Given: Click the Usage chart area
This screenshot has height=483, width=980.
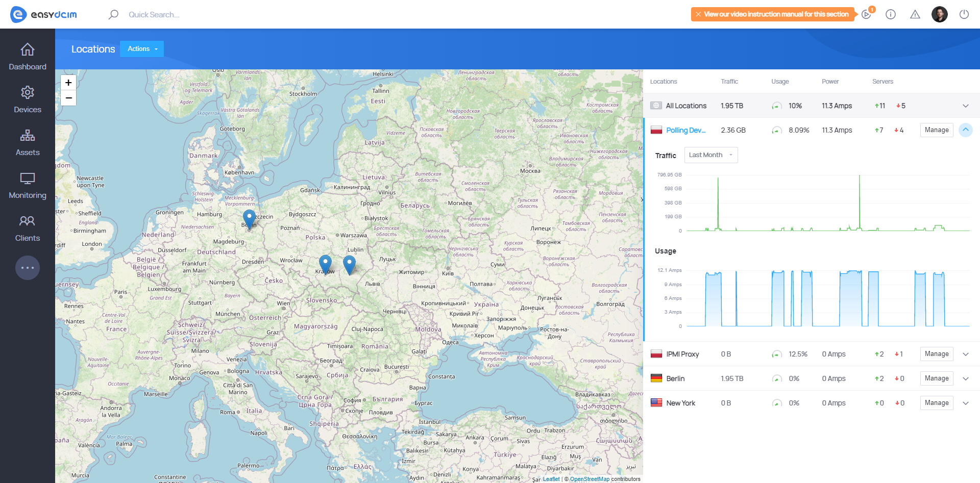Looking at the screenshot, I should coord(828,298).
